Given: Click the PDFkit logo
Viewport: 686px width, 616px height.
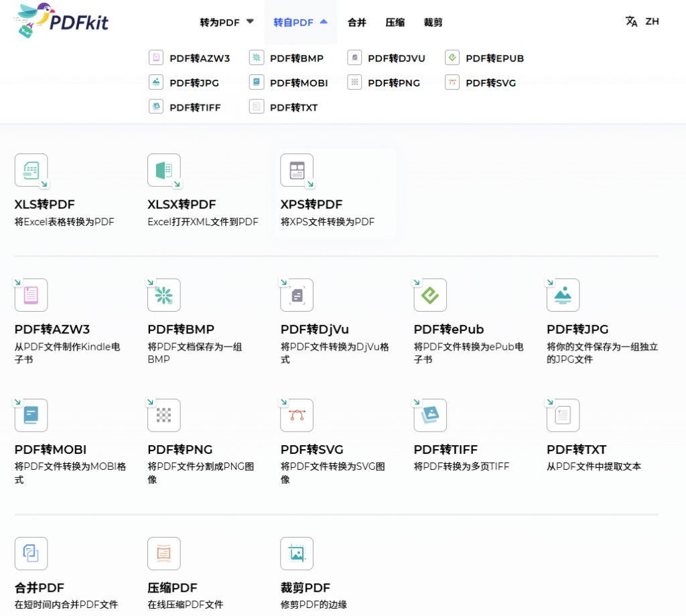Looking at the screenshot, I should (60, 20).
